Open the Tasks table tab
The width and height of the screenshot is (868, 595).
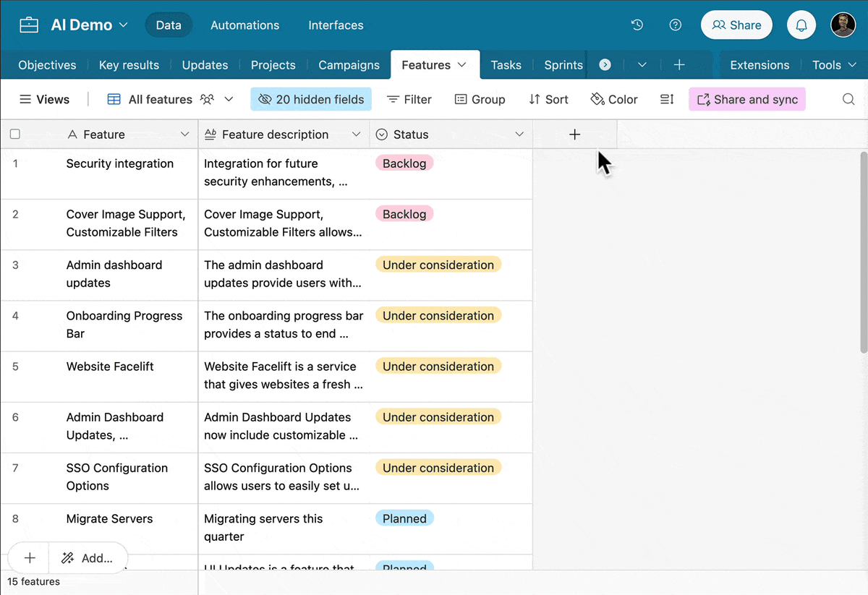click(506, 64)
